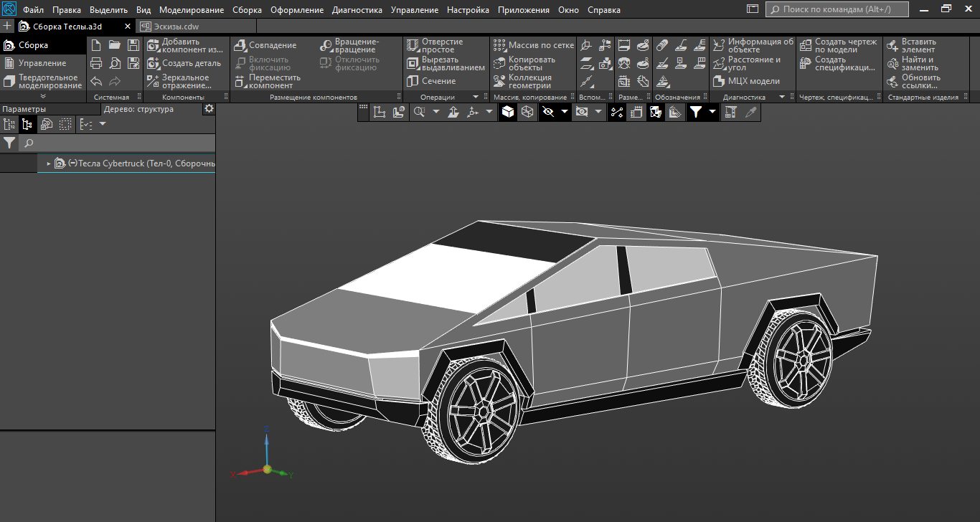
Task: Click Создать спецификацию command
Action: (838, 63)
